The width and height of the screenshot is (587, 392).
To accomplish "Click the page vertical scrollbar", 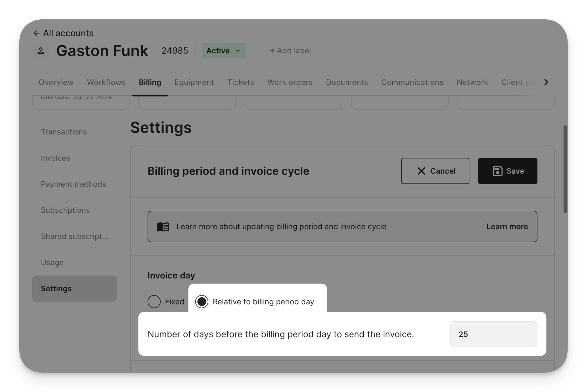I will 565,169.
